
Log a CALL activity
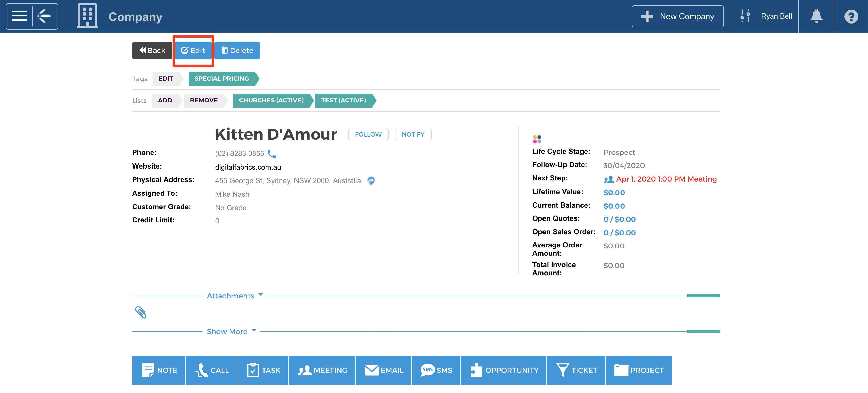pyautogui.click(x=211, y=370)
